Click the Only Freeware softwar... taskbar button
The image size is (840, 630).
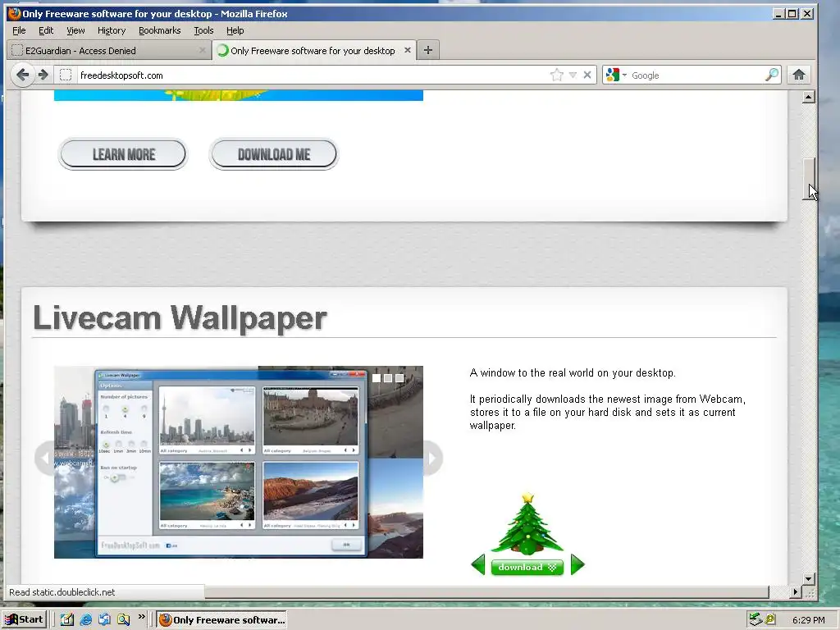coord(221,620)
